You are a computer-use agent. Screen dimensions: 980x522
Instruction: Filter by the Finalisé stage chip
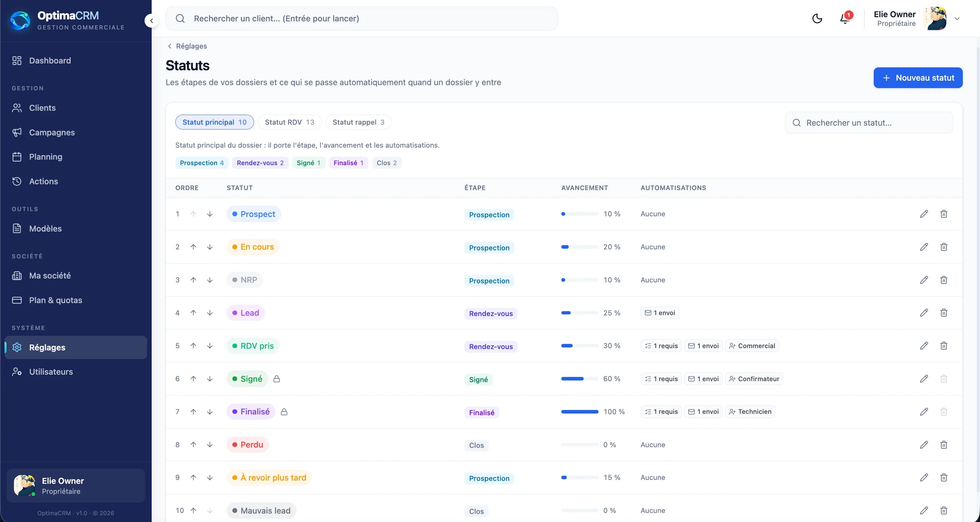(348, 163)
